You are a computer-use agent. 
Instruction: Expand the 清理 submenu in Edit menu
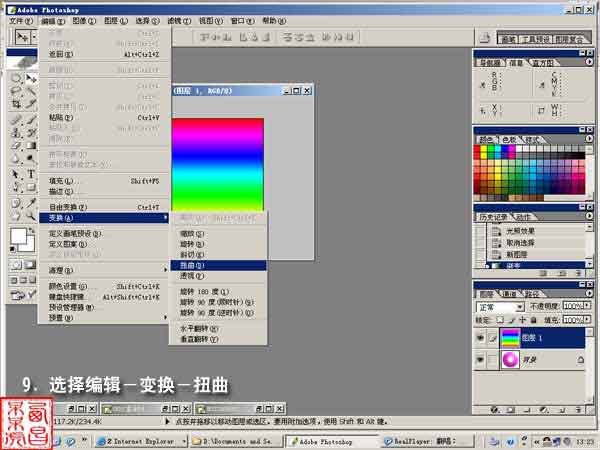(x=104, y=270)
